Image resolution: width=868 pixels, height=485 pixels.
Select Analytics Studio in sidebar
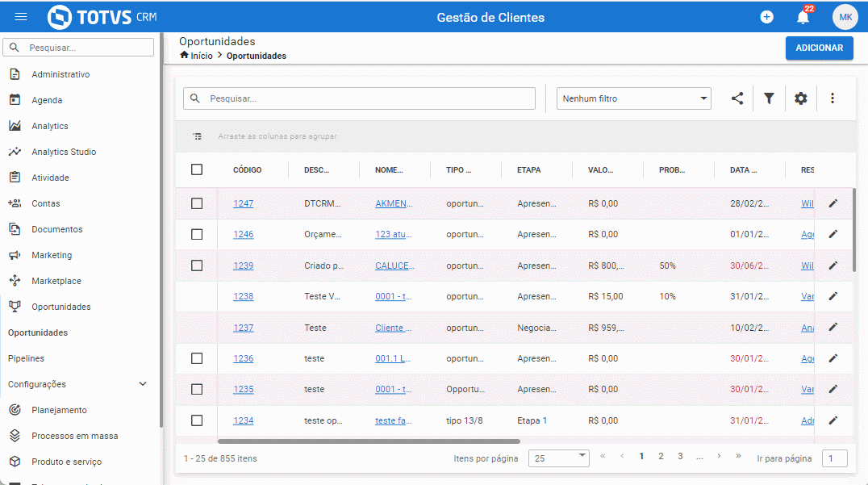64,152
